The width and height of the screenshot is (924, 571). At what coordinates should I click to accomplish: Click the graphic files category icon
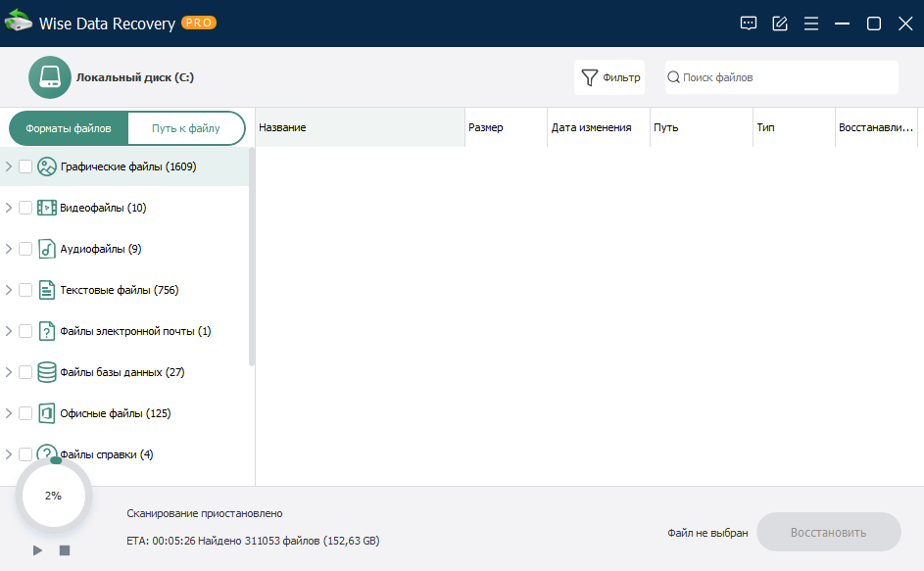click(x=47, y=167)
